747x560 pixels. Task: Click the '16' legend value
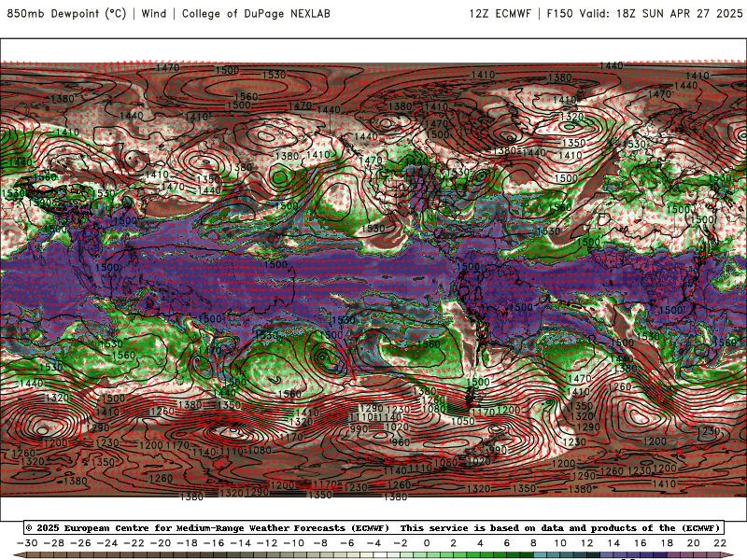point(641,543)
